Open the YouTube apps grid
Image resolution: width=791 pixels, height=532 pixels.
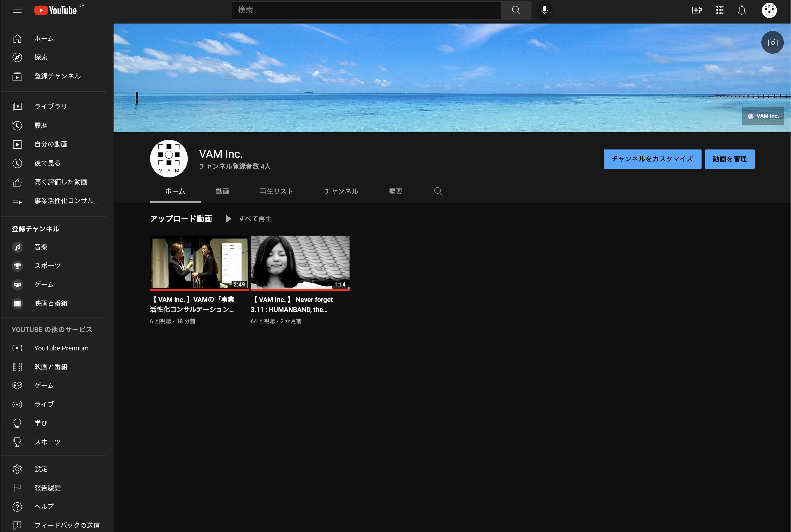pos(719,10)
